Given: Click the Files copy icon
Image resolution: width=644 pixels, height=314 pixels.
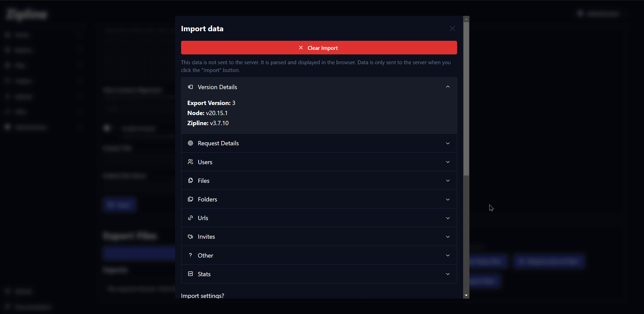Looking at the screenshot, I should tap(190, 180).
